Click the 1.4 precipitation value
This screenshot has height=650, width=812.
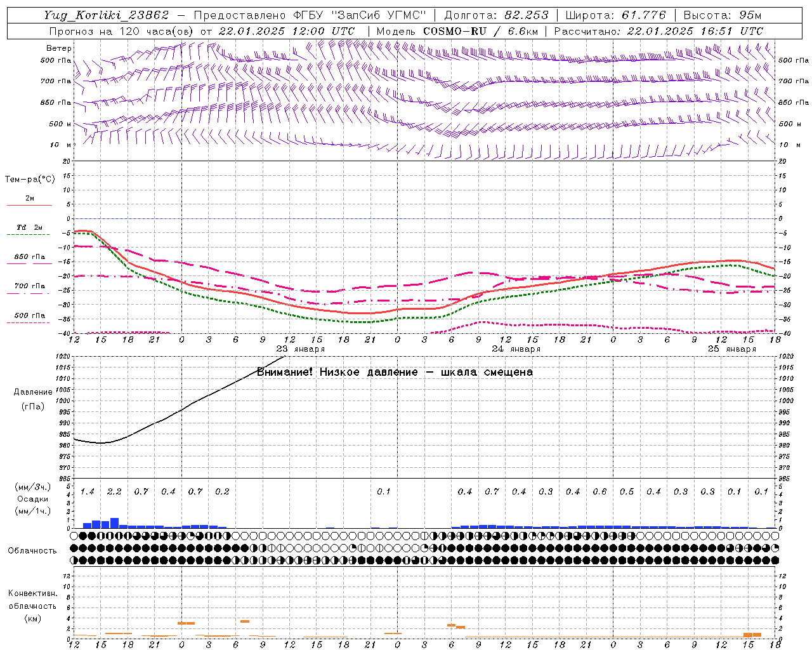[x=87, y=492]
